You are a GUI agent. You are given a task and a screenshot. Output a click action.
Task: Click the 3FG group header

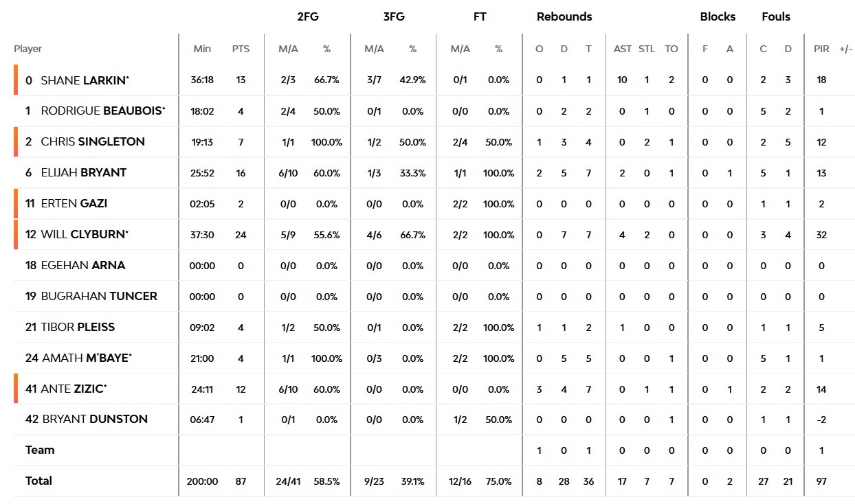(x=393, y=16)
